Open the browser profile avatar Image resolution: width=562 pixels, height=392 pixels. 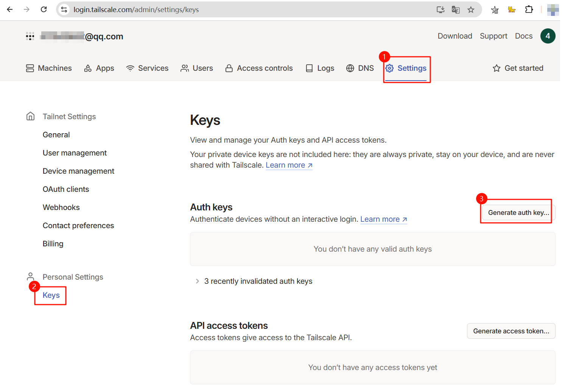(x=553, y=10)
